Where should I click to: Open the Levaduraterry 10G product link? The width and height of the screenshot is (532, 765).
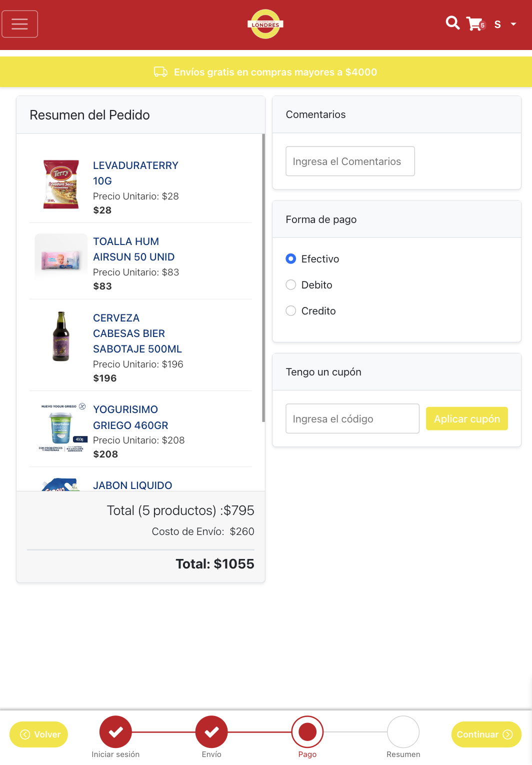pyautogui.click(x=135, y=173)
